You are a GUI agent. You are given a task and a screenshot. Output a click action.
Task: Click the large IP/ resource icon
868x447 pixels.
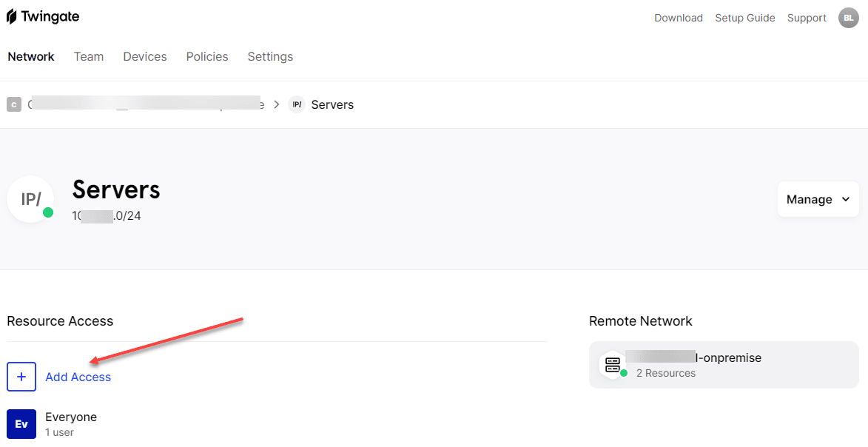point(30,199)
